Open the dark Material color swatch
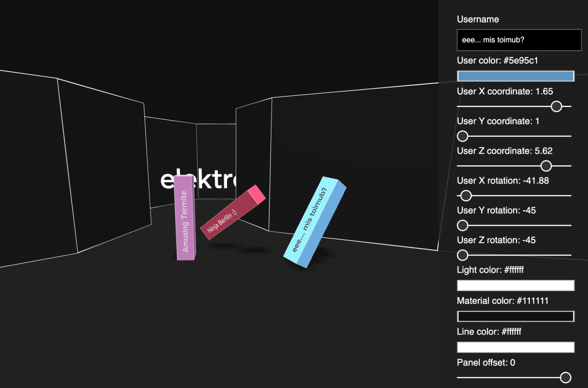The height and width of the screenshot is (388, 588). (x=515, y=317)
